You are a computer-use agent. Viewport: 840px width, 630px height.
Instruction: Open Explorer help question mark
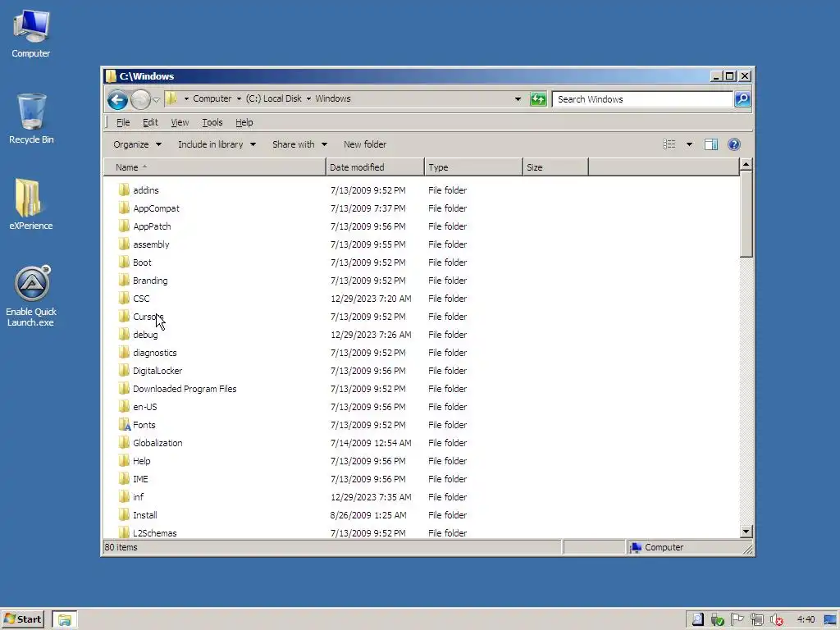coord(734,144)
